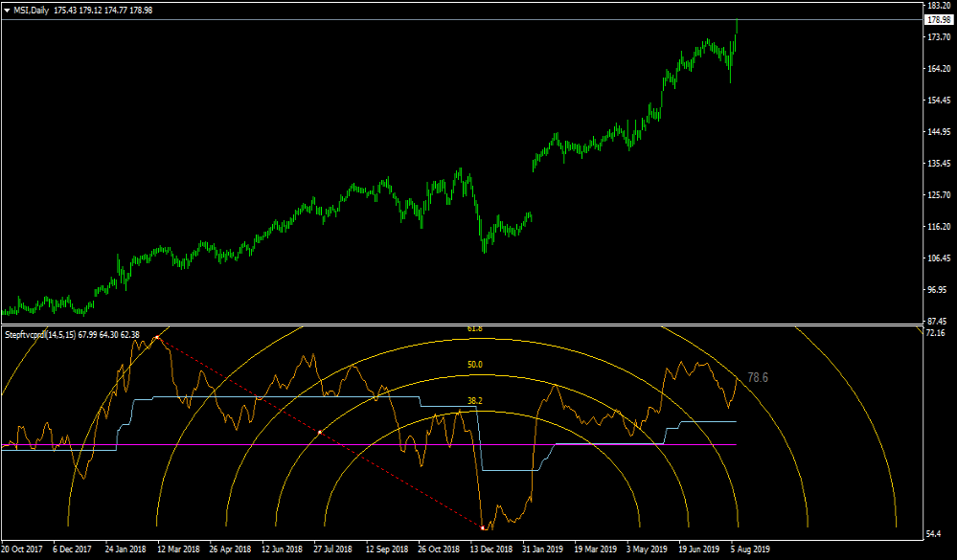Click the 183.20 price scale value
The image size is (957, 560).
(938, 6)
